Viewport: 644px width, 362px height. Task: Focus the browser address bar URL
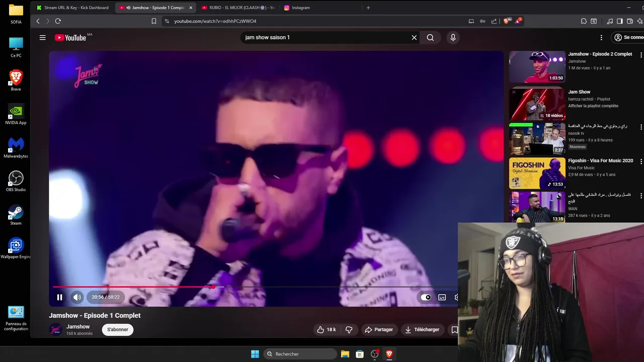[215, 21]
